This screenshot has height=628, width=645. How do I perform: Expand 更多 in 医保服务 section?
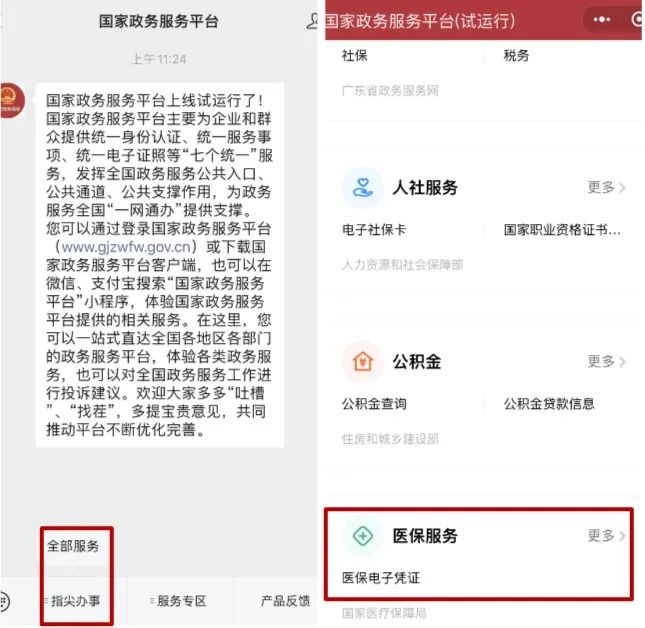[x=606, y=535]
